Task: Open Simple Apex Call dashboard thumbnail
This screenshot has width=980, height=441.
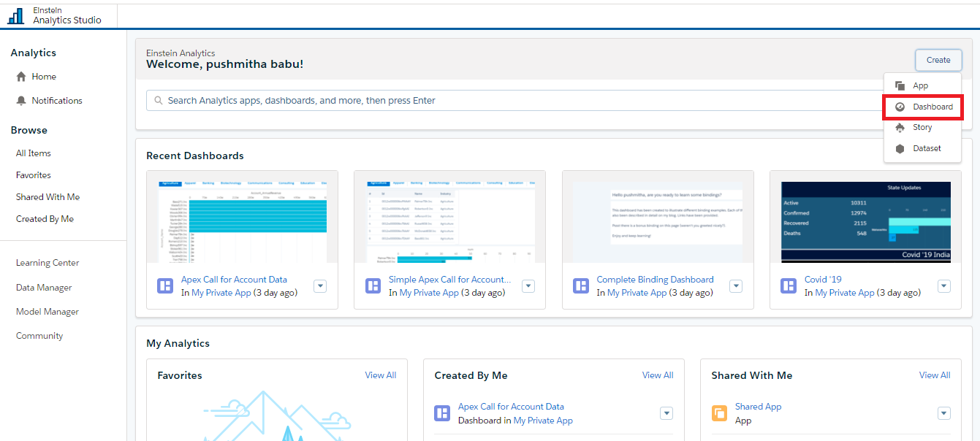Action: [x=450, y=217]
